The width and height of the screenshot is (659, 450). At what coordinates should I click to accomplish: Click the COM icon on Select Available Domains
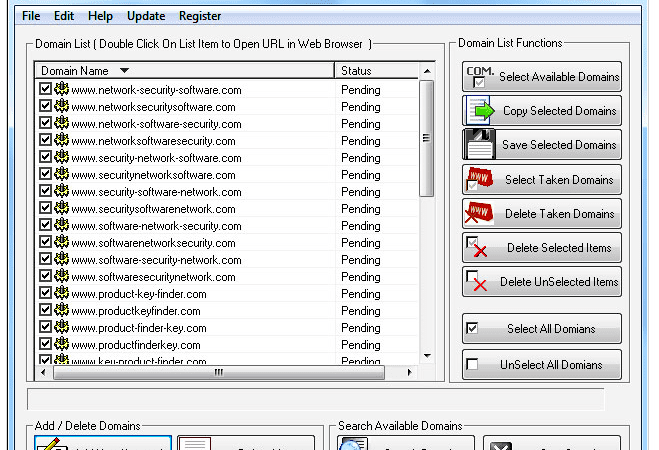480,77
